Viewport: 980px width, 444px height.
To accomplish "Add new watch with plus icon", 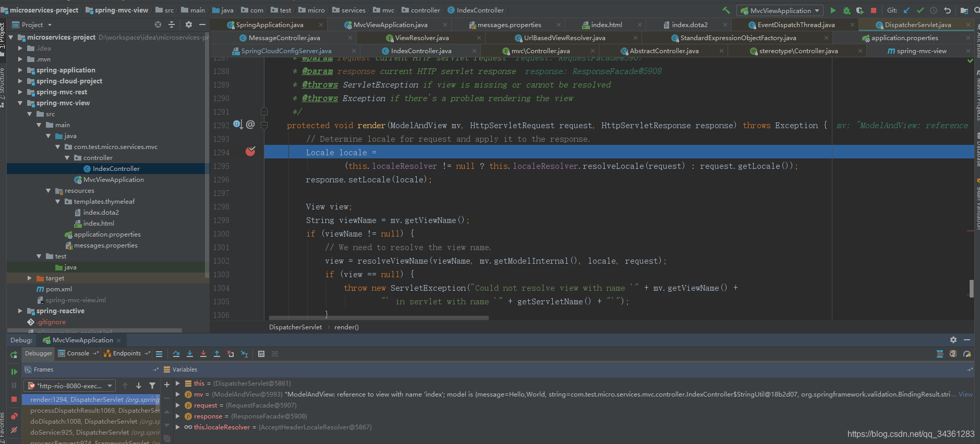I will click(167, 385).
